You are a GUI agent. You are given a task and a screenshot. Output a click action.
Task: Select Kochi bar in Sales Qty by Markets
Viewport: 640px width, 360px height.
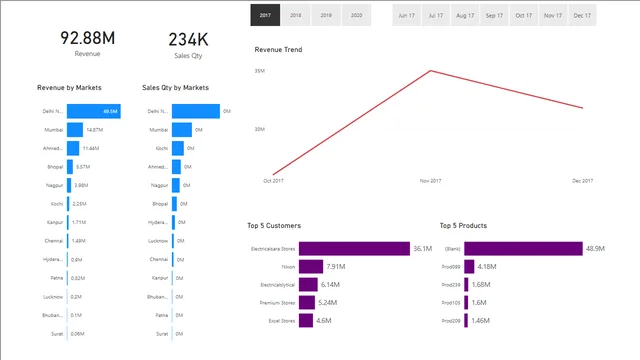(178, 148)
